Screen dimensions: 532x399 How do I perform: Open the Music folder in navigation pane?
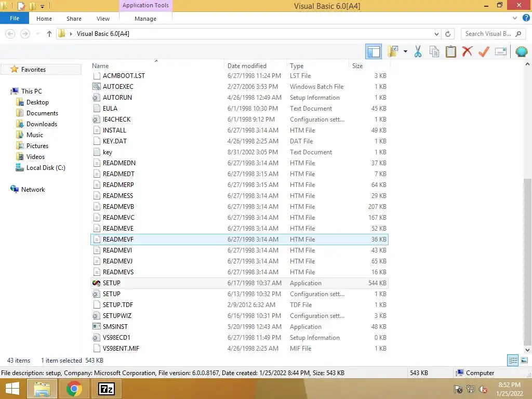point(35,135)
